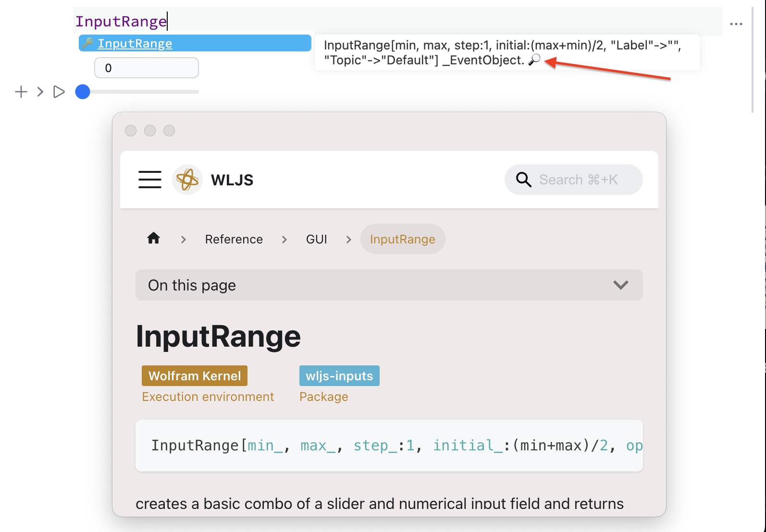Click the search magnifier icon in docs
This screenshot has width=766, height=532.
click(x=523, y=180)
